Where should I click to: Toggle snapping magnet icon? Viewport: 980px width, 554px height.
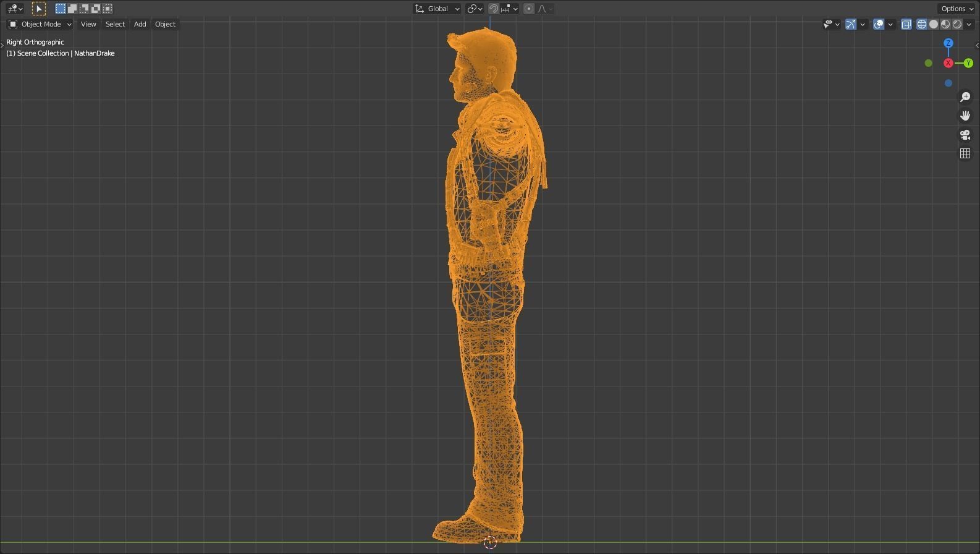tap(494, 9)
